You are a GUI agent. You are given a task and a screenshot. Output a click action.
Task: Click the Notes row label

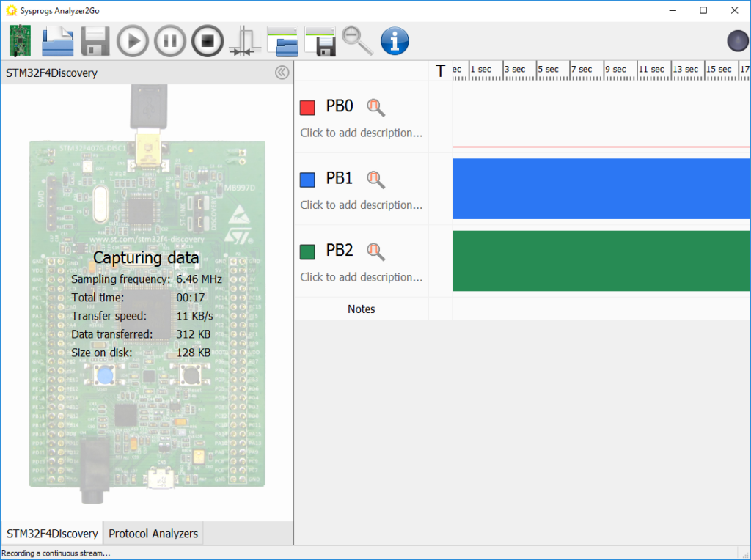point(361,309)
